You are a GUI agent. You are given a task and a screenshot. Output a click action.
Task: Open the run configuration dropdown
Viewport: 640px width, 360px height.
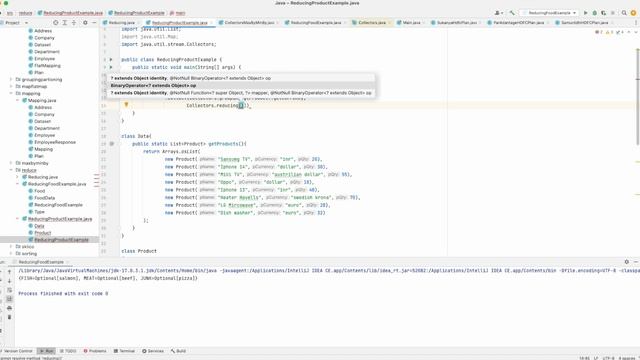pyautogui.click(x=550, y=13)
